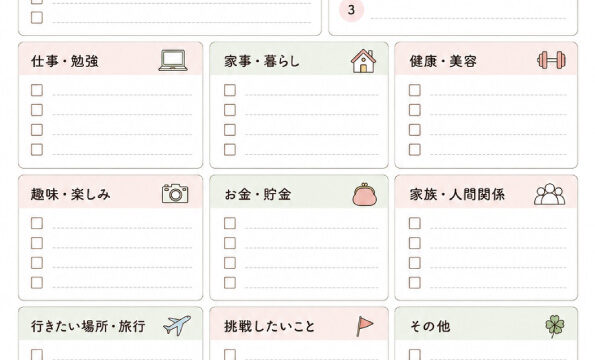Image resolution: width=595 pixels, height=360 pixels.
Task: Check the first checkbox under お金・貯金
Action: pos(230,223)
